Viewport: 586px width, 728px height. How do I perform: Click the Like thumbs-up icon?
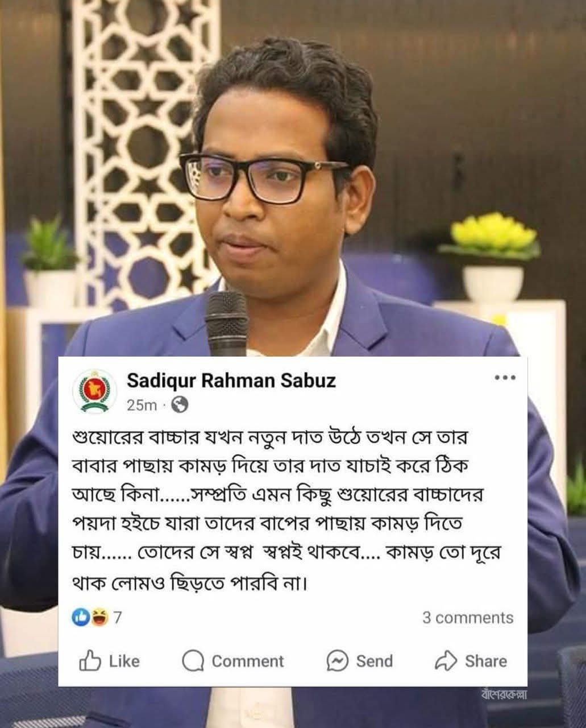(x=90, y=661)
